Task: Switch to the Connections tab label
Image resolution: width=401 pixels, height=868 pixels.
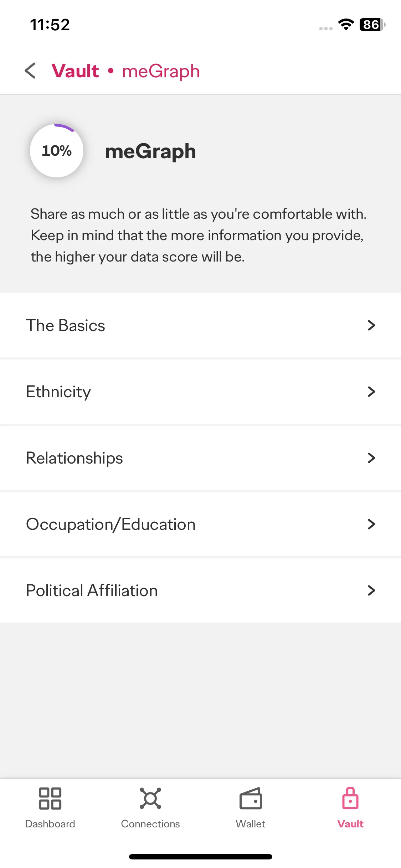Action: click(150, 824)
